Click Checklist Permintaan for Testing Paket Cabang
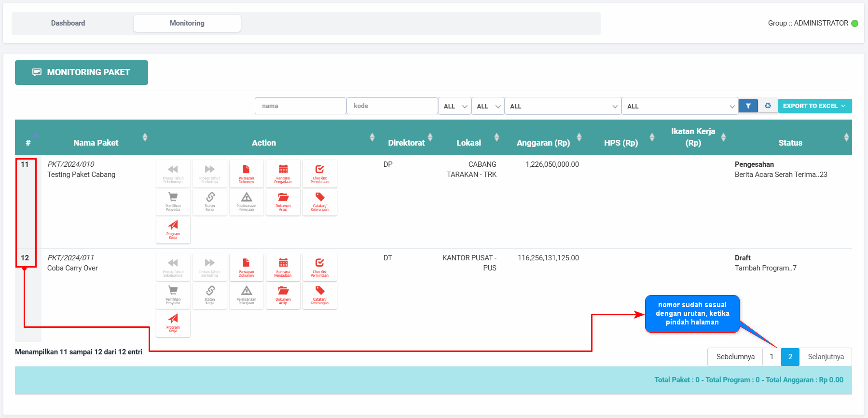This screenshot has width=868, height=418. pyautogui.click(x=319, y=174)
